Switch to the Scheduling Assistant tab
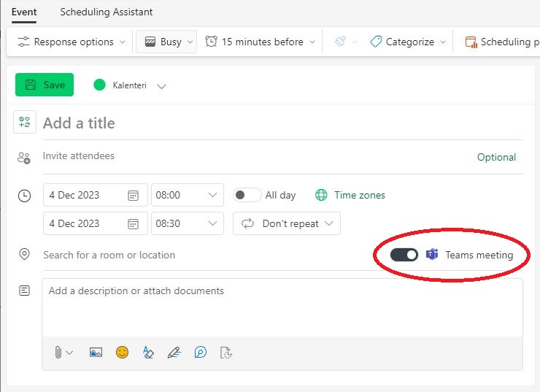 [x=107, y=12]
